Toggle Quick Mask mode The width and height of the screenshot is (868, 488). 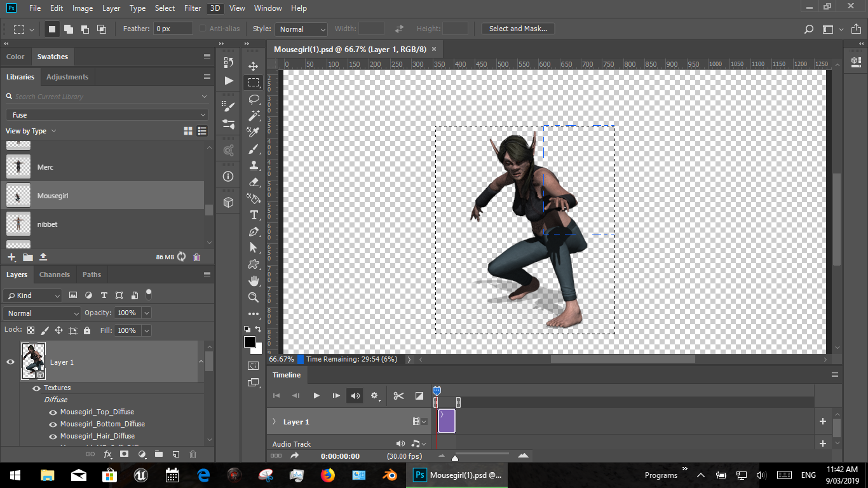(254, 365)
